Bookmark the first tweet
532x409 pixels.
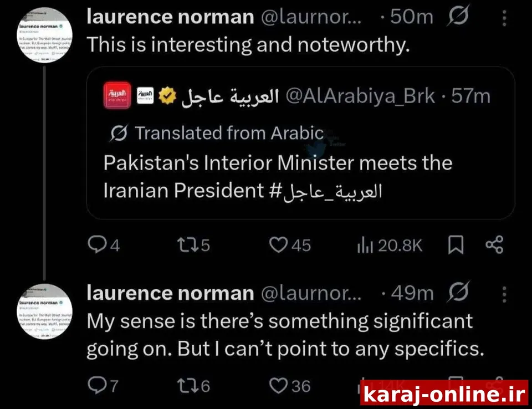coord(456,245)
